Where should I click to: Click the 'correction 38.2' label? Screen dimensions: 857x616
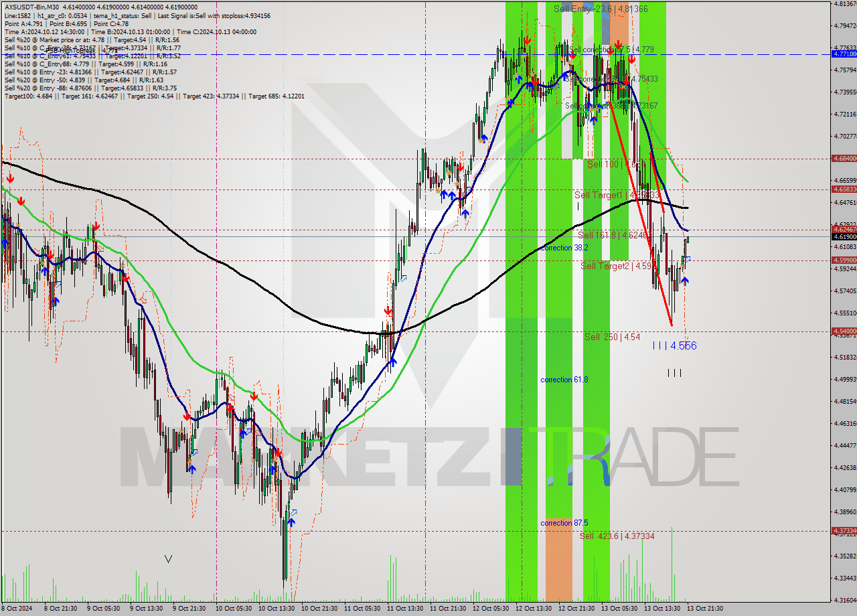564,248
